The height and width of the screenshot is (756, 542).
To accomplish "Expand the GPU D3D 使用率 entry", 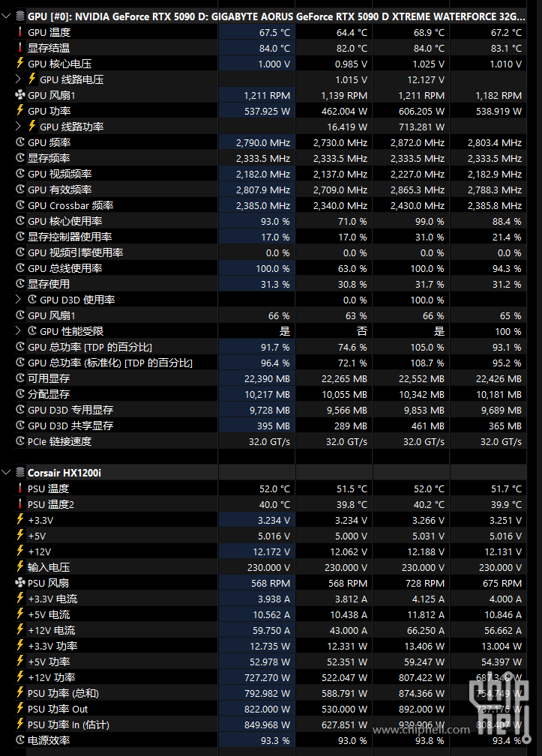I will [19, 300].
